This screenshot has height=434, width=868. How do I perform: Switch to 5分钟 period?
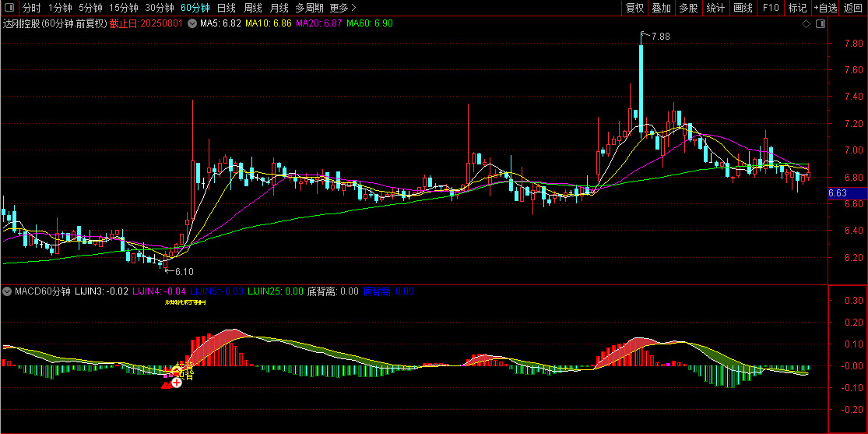click(90, 8)
